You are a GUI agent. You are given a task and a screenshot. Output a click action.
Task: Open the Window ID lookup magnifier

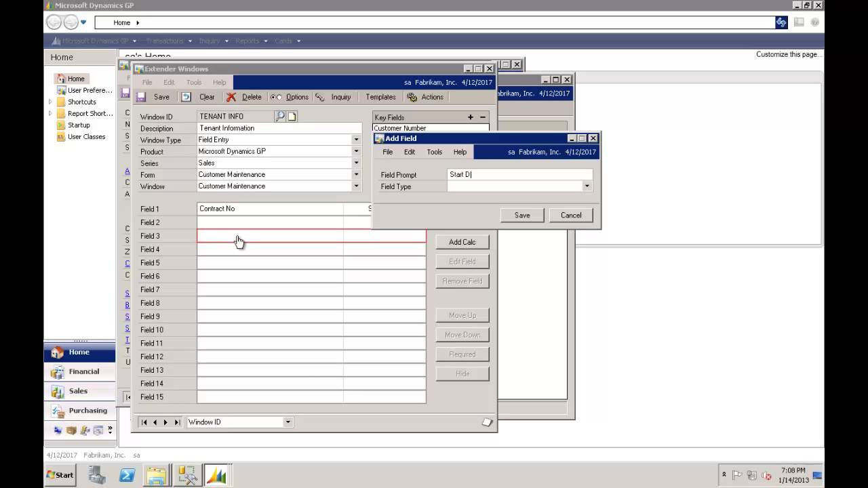click(280, 116)
